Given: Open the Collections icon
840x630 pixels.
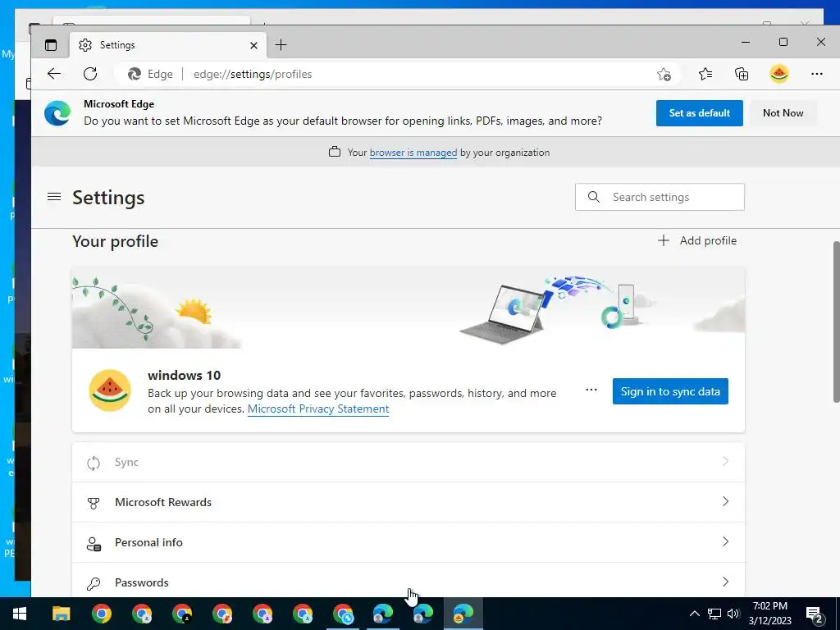Looking at the screenshot, I should point(742,74).
